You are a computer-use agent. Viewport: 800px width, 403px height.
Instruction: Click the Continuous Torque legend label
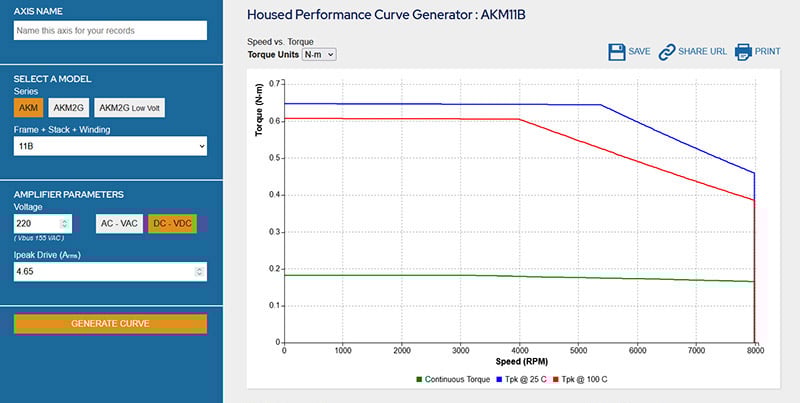point(457,380)
